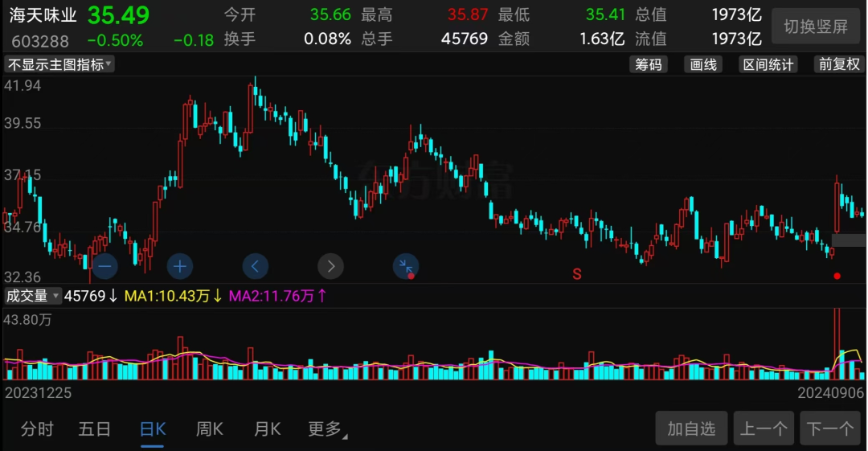This screenshot has height=451, width=868.
Task: Click the highest price 35.87
Action: tap(467, 14)
